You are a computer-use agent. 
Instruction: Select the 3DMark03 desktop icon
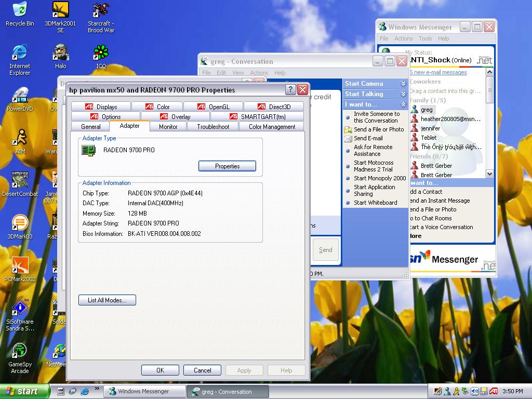20,227
